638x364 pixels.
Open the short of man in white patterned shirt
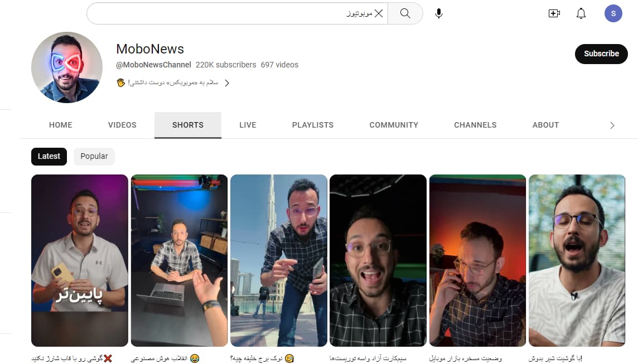click(x=577, y=261)
